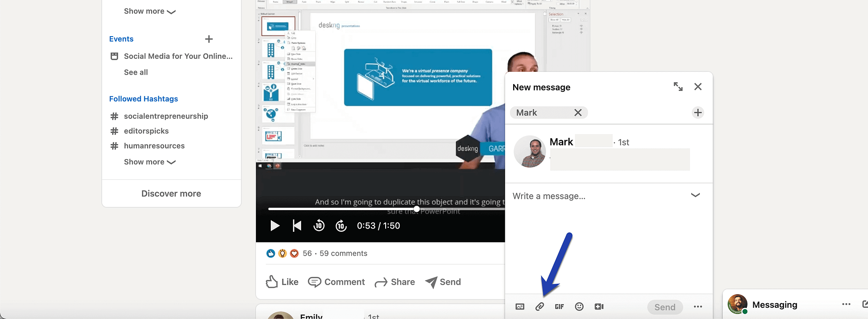868x319 pixels.
Task: Open the Messaging panel
Action: [x=774, y=305]
